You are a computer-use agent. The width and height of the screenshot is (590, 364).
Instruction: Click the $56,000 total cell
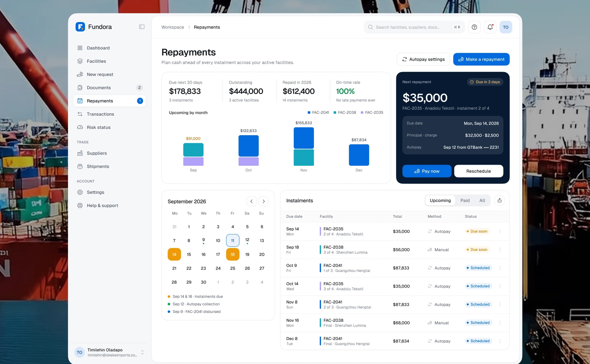[401, 250]
